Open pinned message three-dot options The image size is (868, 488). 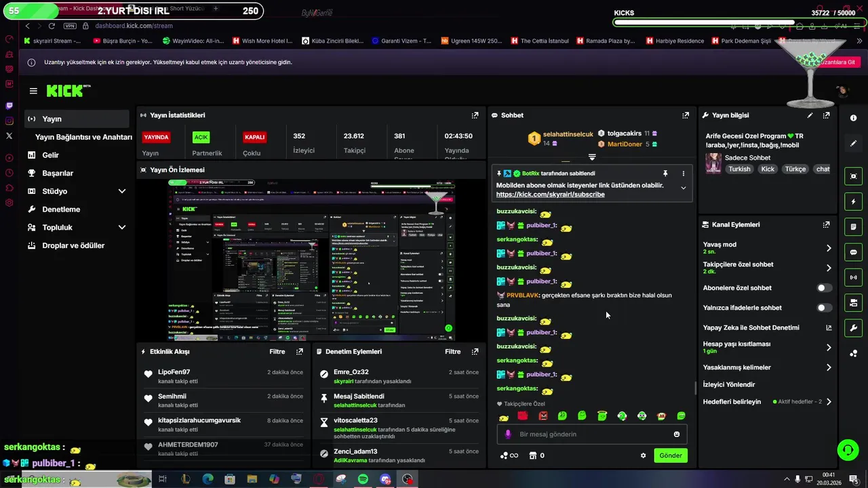[x=683, y=174]
